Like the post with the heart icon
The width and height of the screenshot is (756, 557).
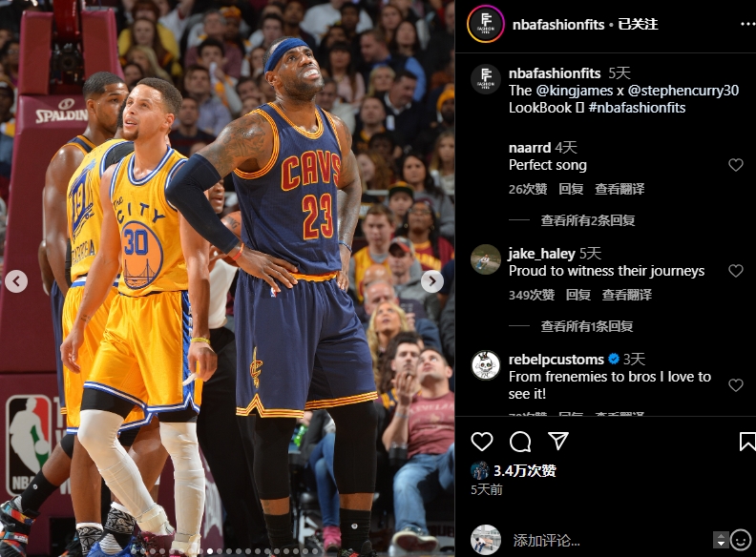(x=482, y=441)
